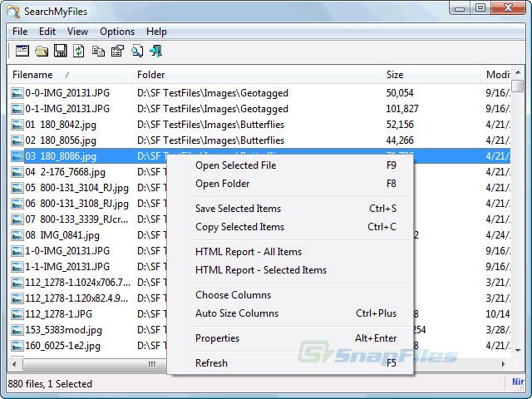Image resolution: width=532 pixels, height=399 pixels.
Task: Click the Open Folder toolbar icon
Action: (x=42, y=51)
